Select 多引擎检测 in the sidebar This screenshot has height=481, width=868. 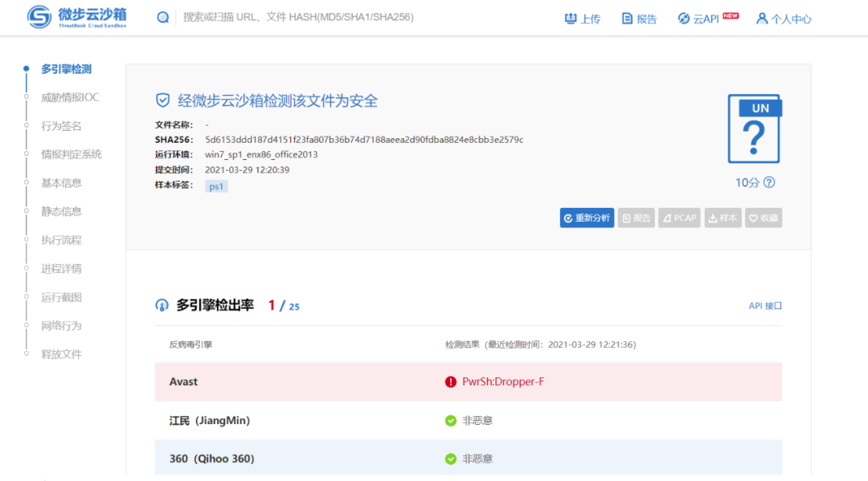coord(66,69)
